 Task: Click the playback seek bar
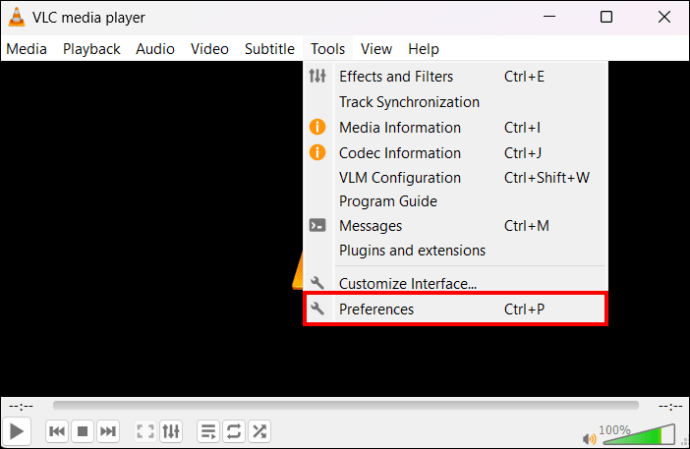[345, 405]
